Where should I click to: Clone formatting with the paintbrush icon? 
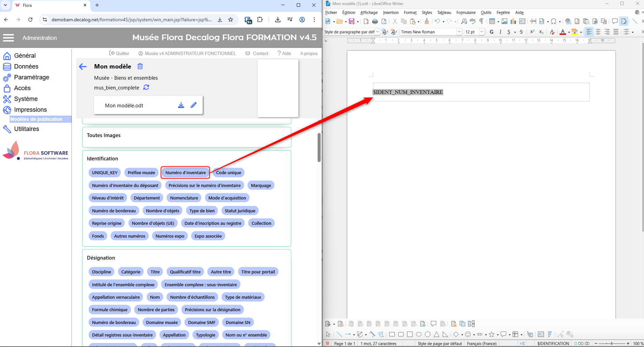pos(427,21)
